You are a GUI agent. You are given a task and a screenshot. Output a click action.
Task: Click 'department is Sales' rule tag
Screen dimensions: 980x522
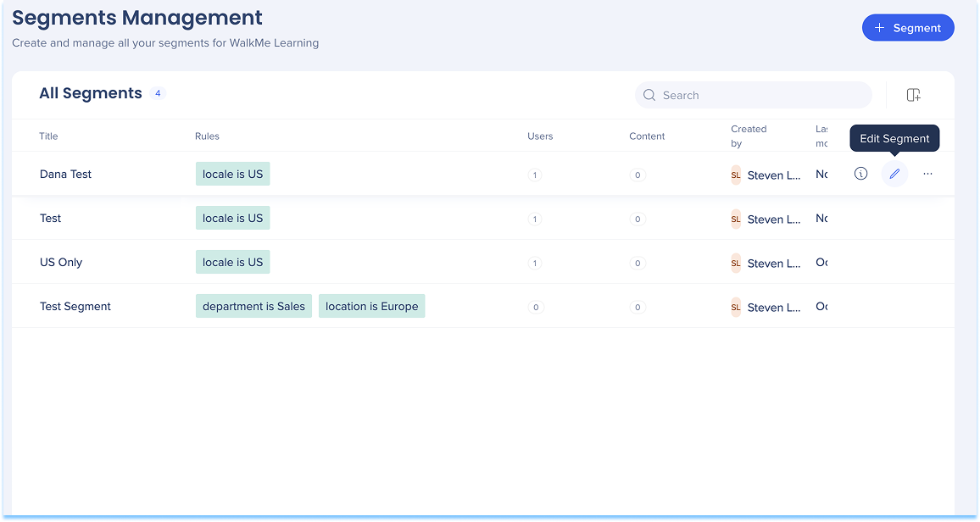click(x=253, y=306)
